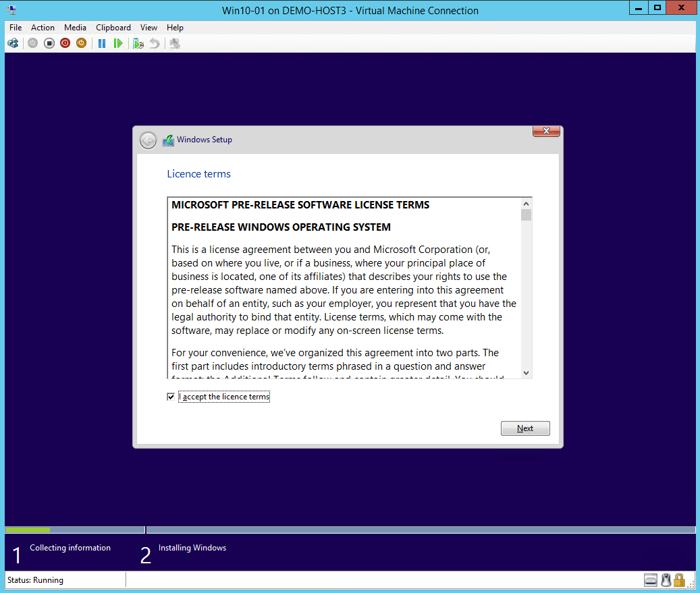Click the padlock icon in status bar
The width and height of the screenshot is (700, 593).
[679, 580]
